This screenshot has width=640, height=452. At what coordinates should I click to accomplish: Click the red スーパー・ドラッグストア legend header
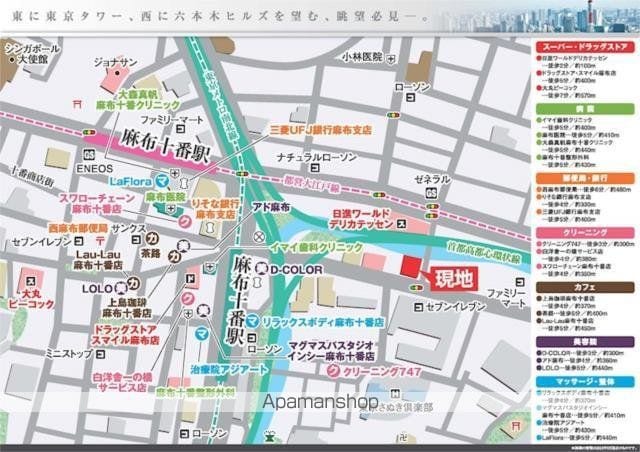[x=585, y=47]
